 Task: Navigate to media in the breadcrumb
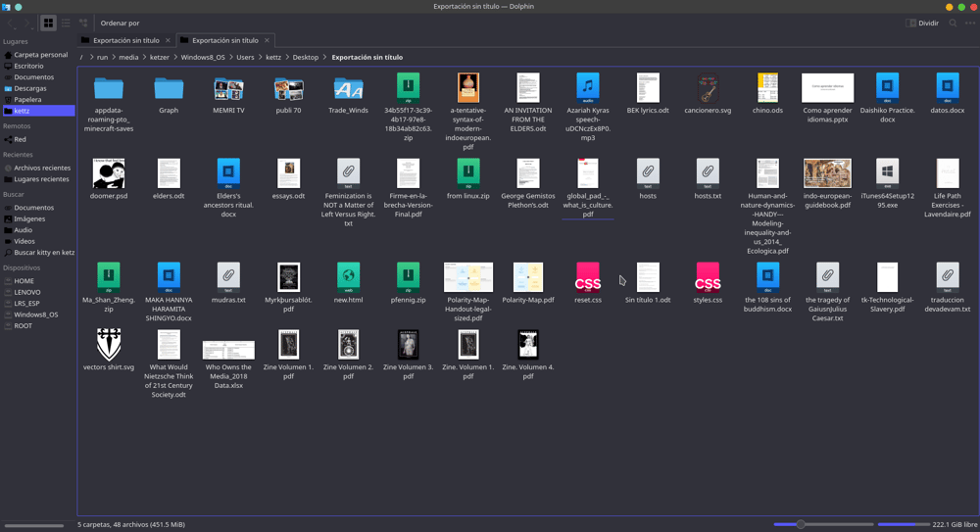pyautogui.click(x=128, y=57)
